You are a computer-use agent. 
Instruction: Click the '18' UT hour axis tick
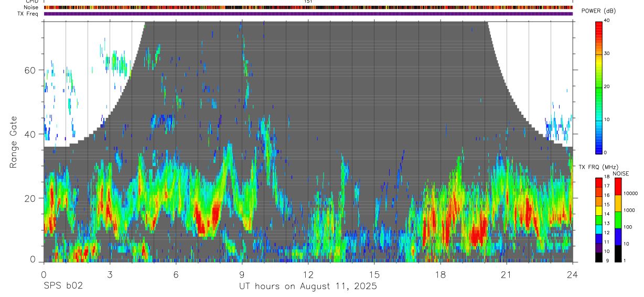(441, 274)
